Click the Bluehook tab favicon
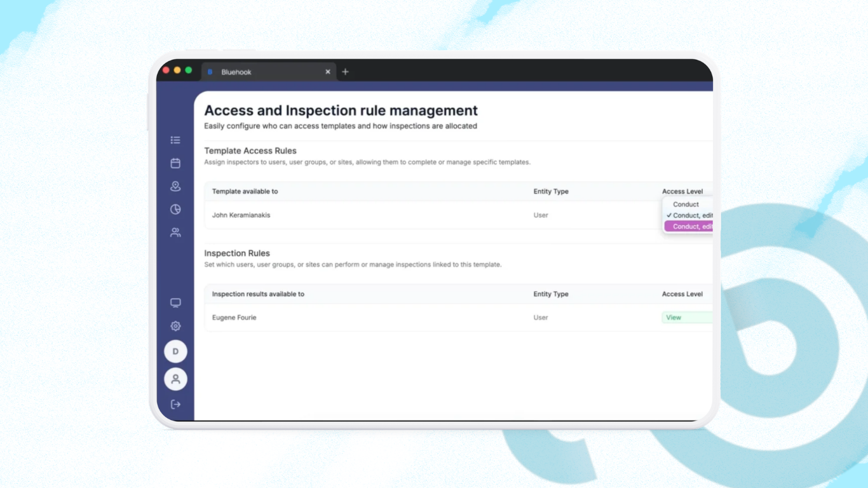The image size is (868, 488). [x=210, y=72]
